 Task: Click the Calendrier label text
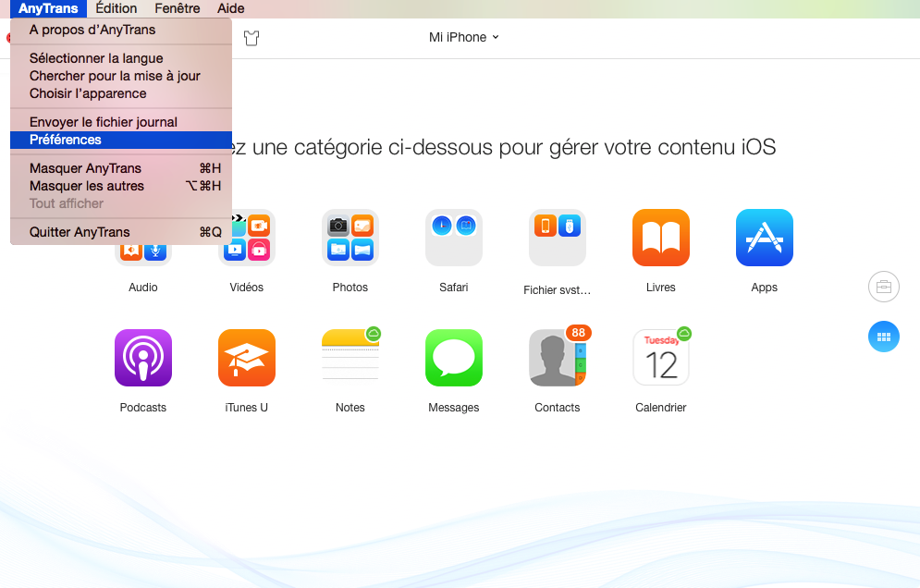tap(661, 408)
